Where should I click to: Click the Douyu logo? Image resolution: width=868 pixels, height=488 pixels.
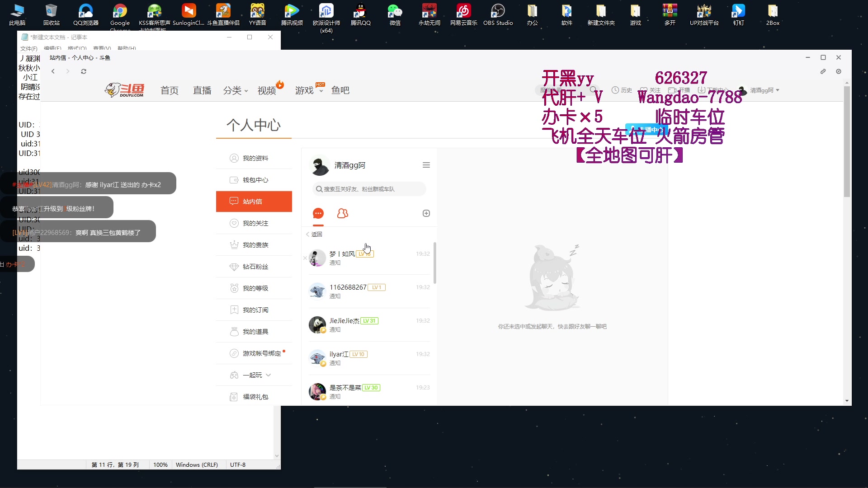tap(125, 90)
